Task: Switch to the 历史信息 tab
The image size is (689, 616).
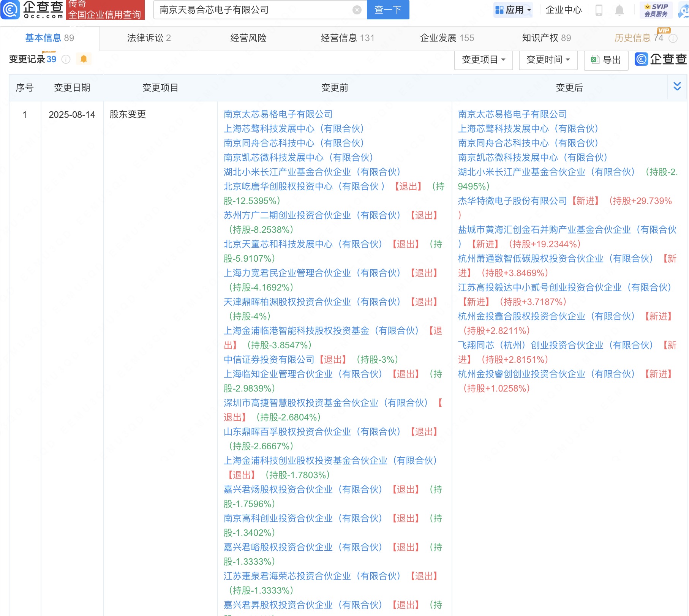Action: point(639,38)
